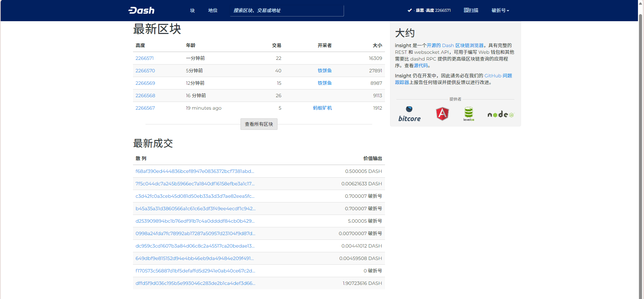The image size is (644, 299).
Task: Open the 地位 status menu item
Action: pyautogui.click(x=213, y=10)
